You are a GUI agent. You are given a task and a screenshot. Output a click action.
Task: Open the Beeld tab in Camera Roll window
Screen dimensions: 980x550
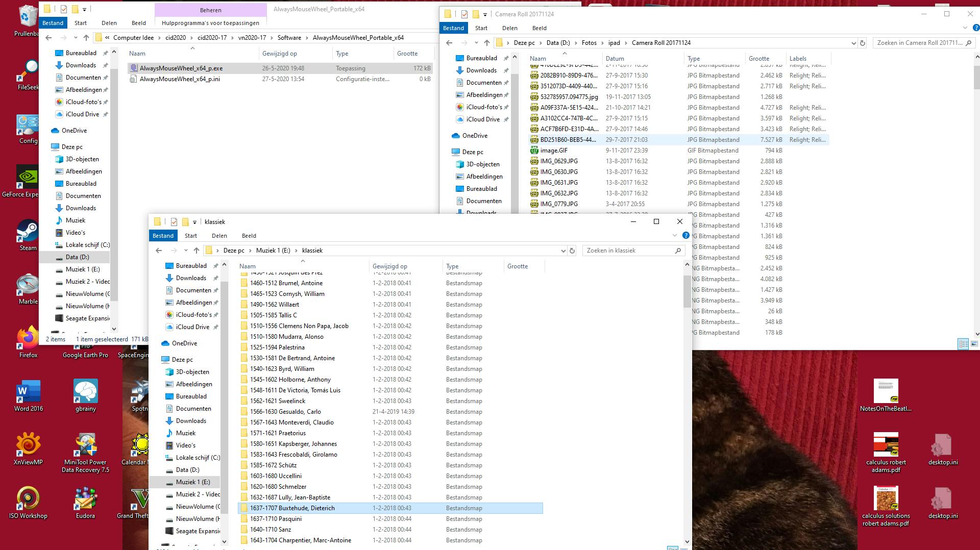tap(540, 28)
